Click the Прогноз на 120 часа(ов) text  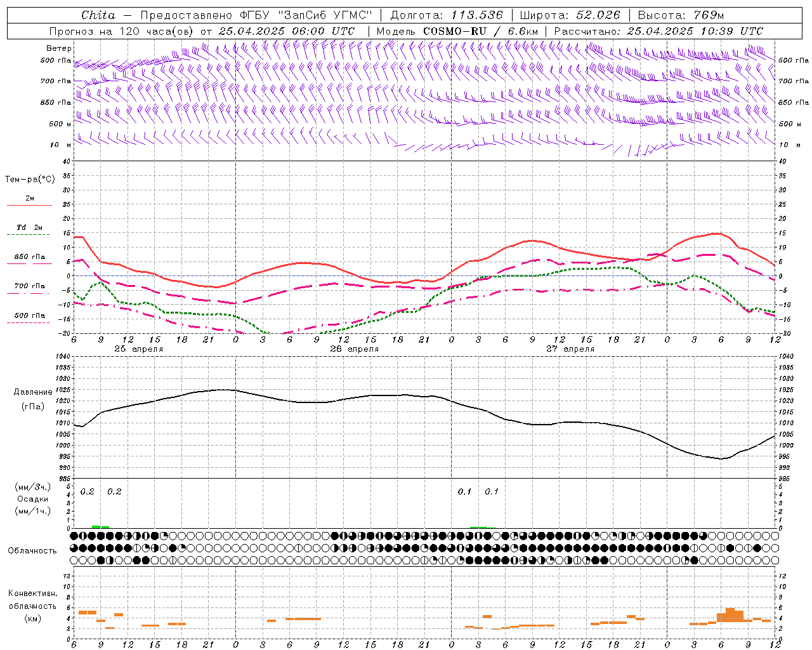click(x=122, y=31)
